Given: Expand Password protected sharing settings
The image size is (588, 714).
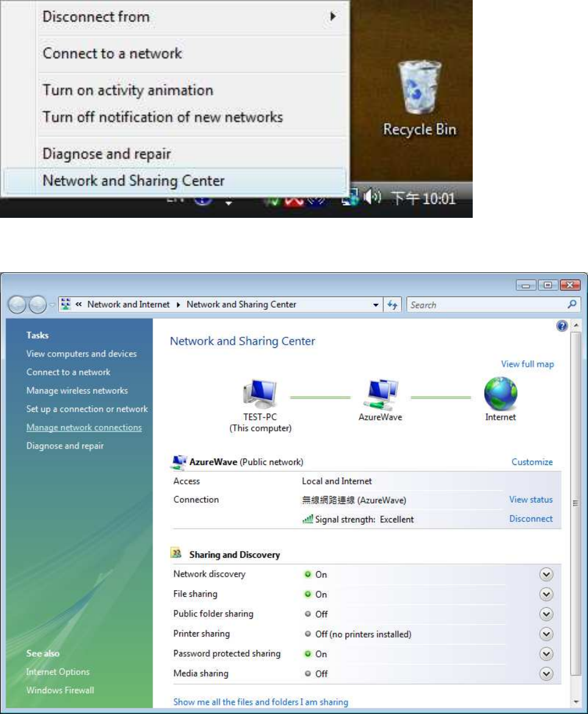Looking at the screenshot, I should [546, 654].
